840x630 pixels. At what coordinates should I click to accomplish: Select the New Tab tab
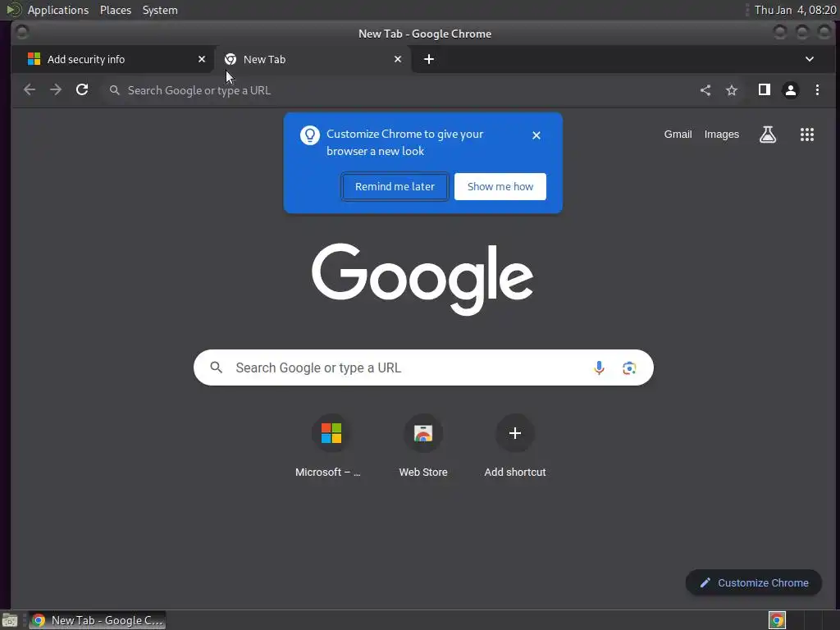[x=313, y=59]
